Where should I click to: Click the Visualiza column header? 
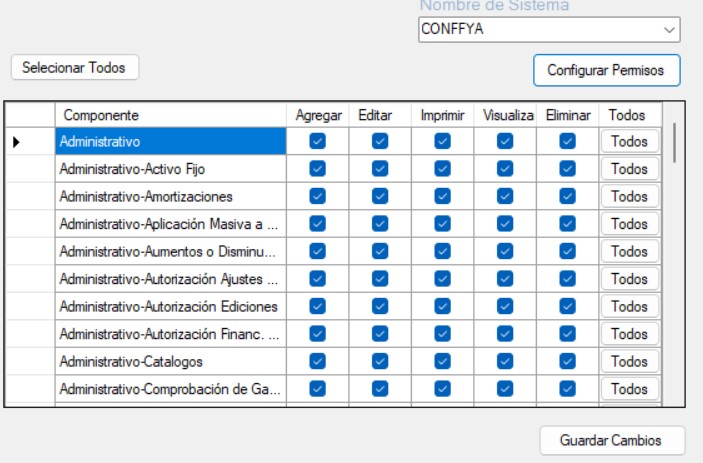coord(505,115)
